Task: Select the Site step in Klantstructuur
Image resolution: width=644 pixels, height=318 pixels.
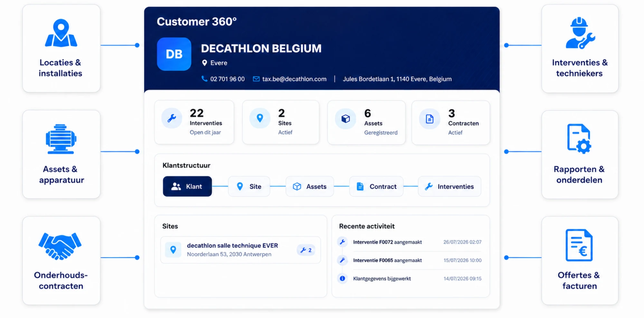Action: (x=249, y=186)
